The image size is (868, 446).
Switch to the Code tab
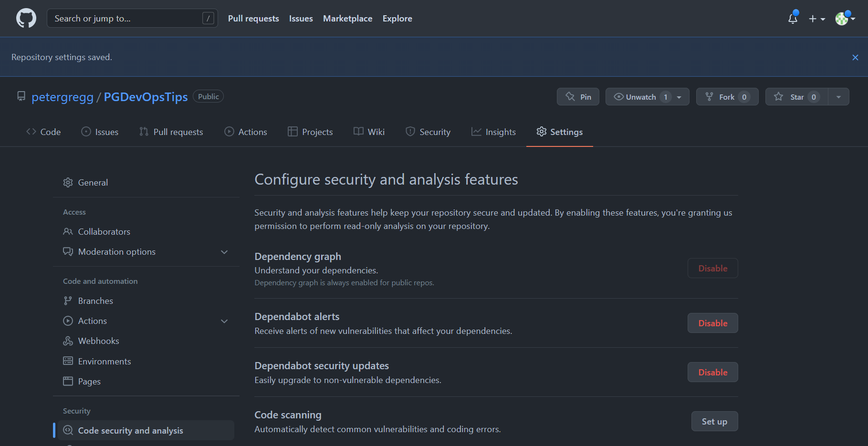[43, 132]
